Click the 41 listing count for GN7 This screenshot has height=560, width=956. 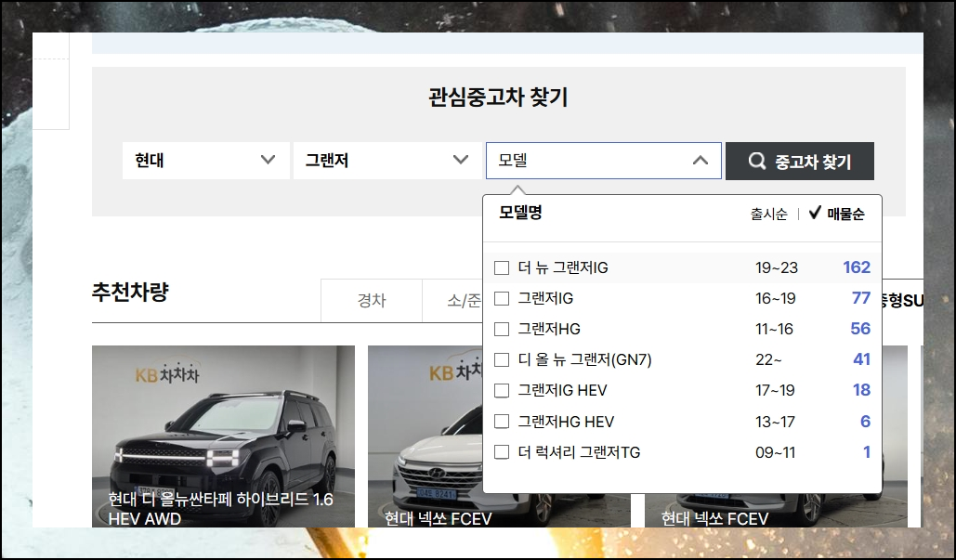(x=861, y=358)
